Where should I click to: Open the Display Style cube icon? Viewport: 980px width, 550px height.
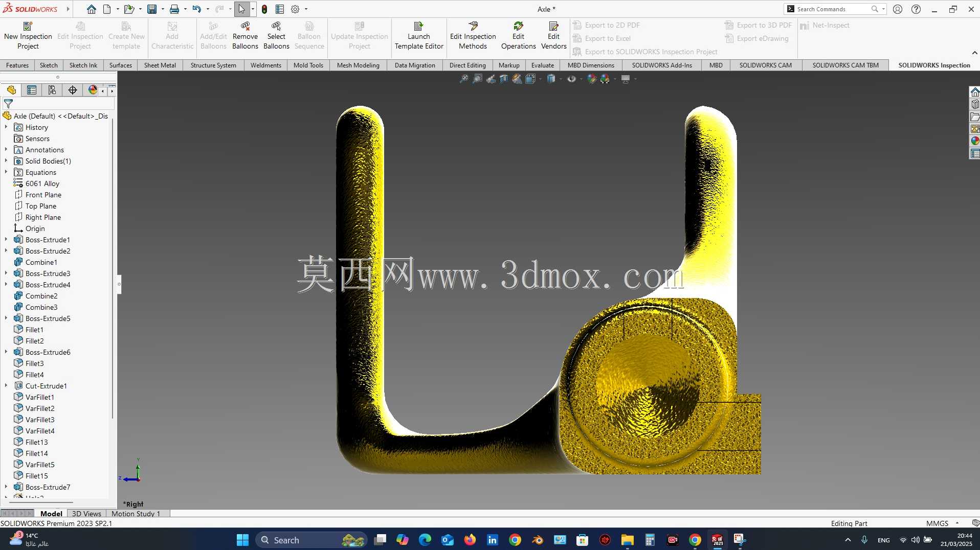(551, 79)
